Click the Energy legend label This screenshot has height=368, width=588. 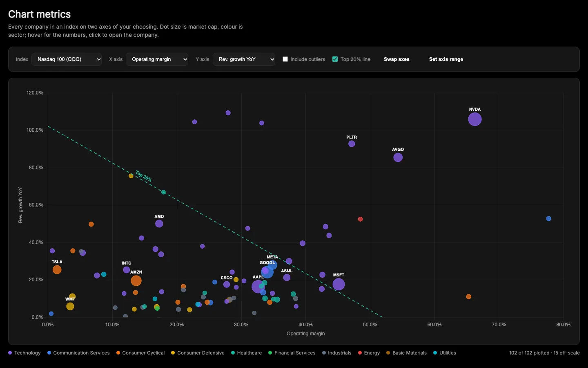(372, 353)
